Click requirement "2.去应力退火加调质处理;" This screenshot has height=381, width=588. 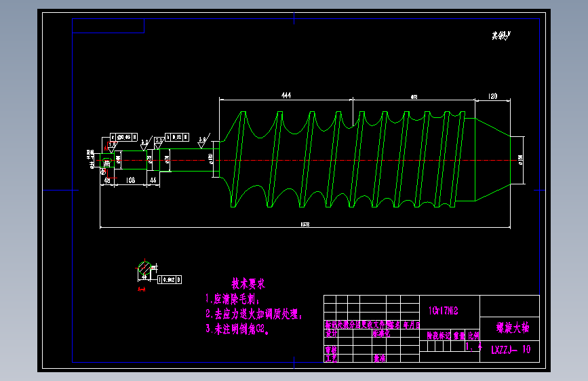[x=254, y=314]
